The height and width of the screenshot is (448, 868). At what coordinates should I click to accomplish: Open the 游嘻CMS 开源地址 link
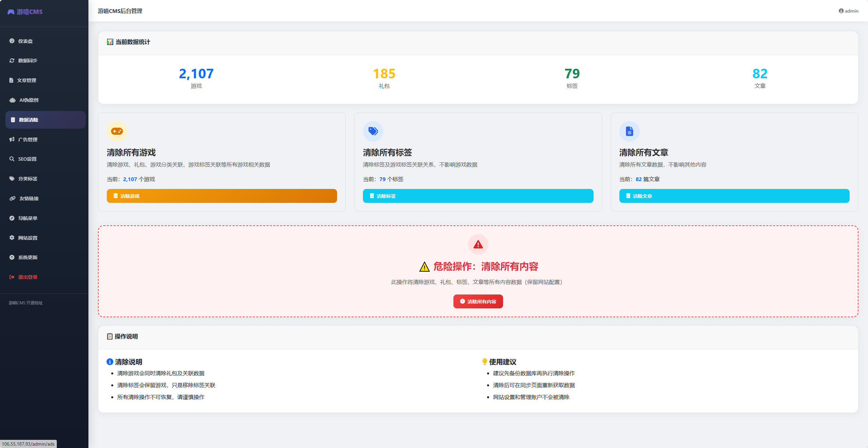[26, 303]
